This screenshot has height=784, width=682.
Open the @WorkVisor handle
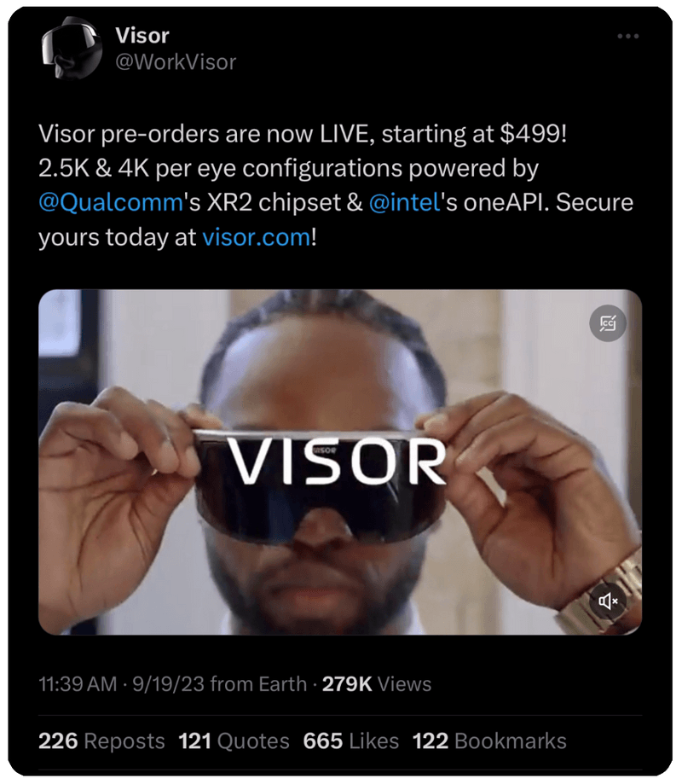pyautogui.click(x=176, y=62)
